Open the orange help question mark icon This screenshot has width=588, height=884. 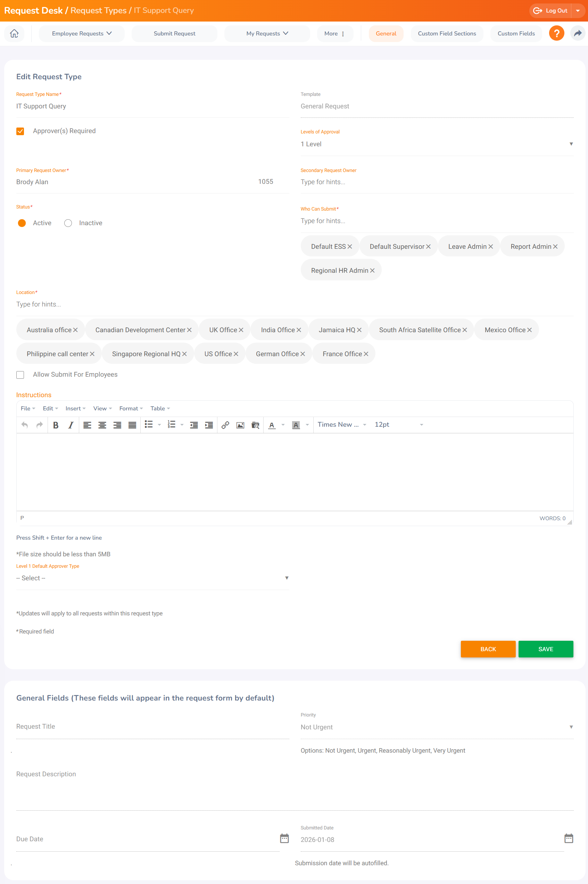point(556,33)
